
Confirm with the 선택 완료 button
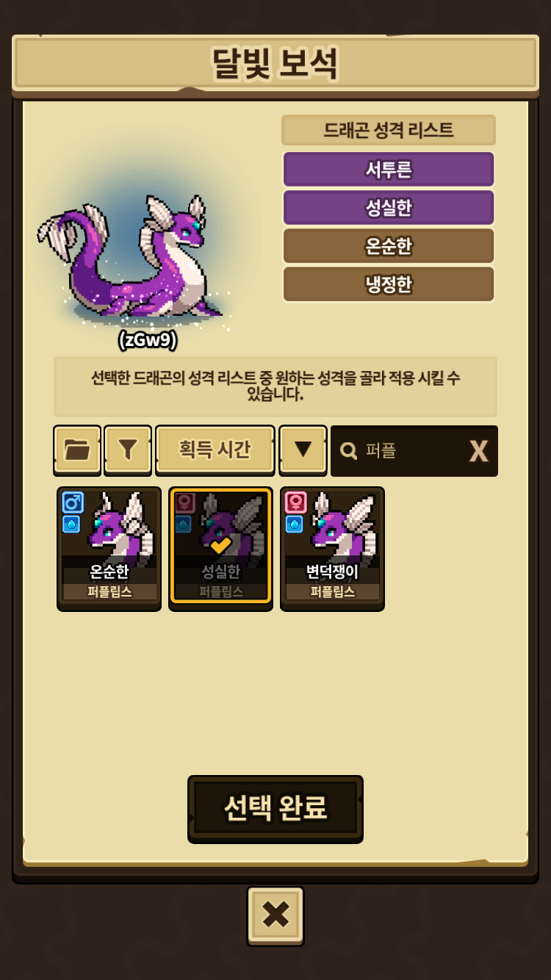click(x=275, y=807)
